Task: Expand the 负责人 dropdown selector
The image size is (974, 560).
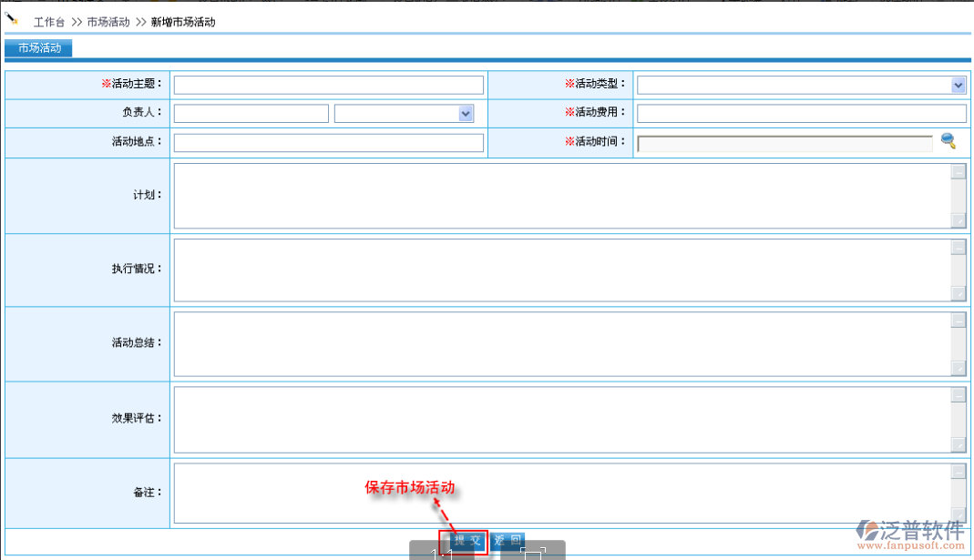Action: point(466,114)
